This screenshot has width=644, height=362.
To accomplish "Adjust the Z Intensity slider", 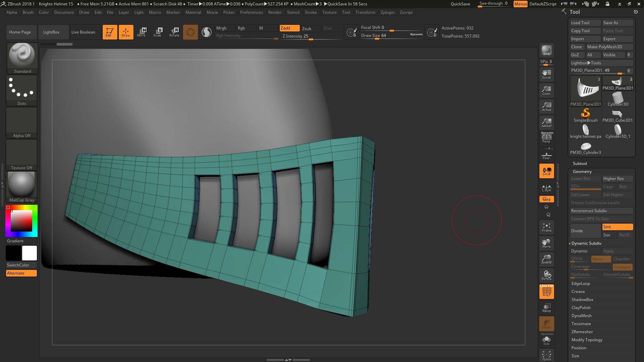I will (311, 37).
